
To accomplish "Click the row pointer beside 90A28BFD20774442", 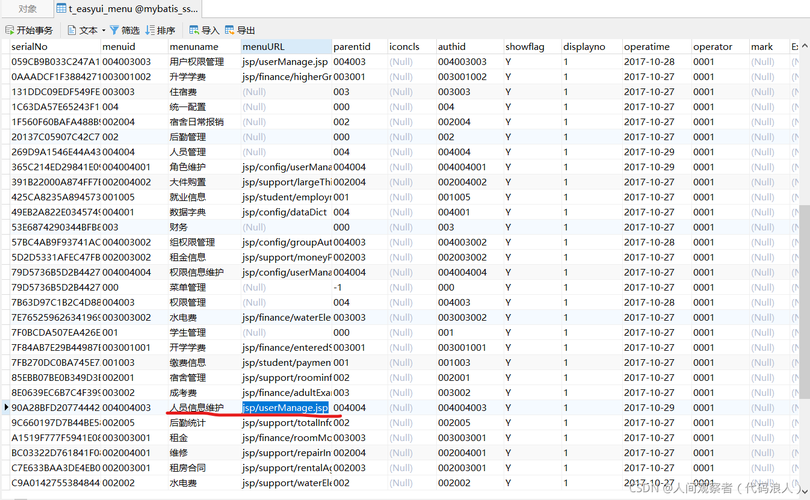I will click(6, 408).
